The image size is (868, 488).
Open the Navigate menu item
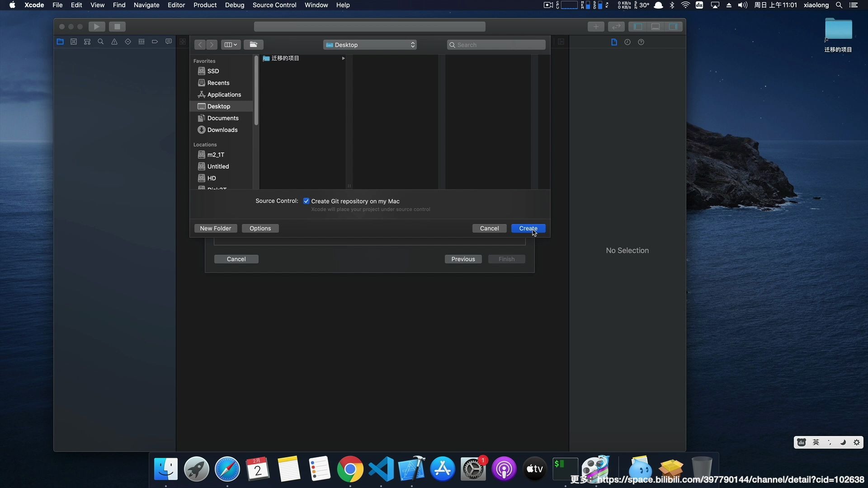(x=146, y=5)
